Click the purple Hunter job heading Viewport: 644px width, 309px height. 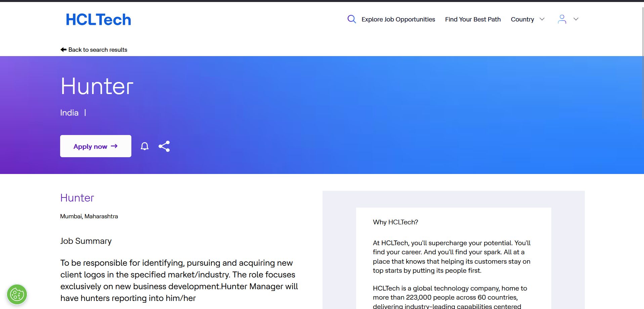(x=77, y=198)
